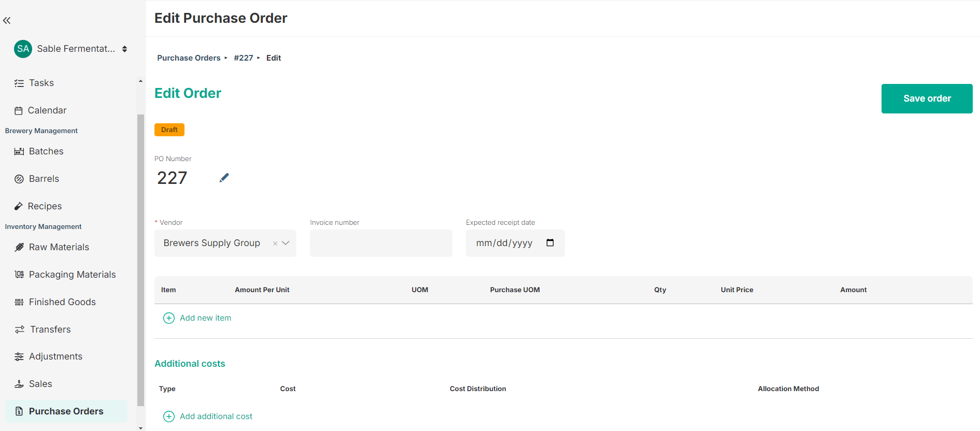Click the Additional costs heading

pos(190,364)
